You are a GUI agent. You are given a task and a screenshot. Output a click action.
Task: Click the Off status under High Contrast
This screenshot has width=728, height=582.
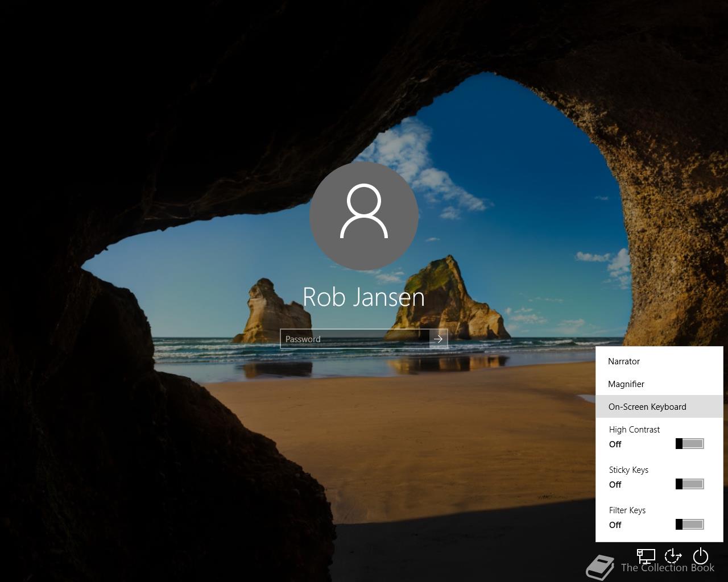615,444
